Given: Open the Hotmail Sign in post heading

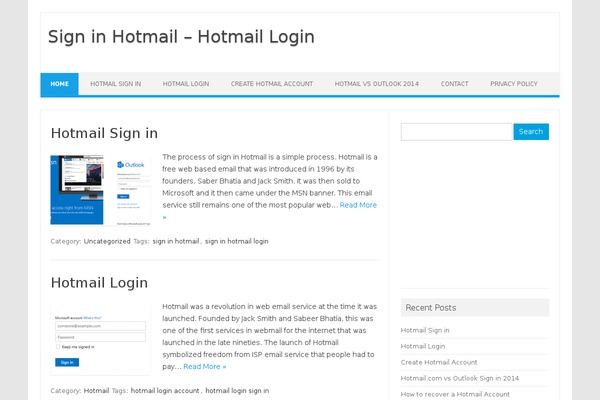Looking at the screenshot, I should pyautogui.click(x=104, y=133).
